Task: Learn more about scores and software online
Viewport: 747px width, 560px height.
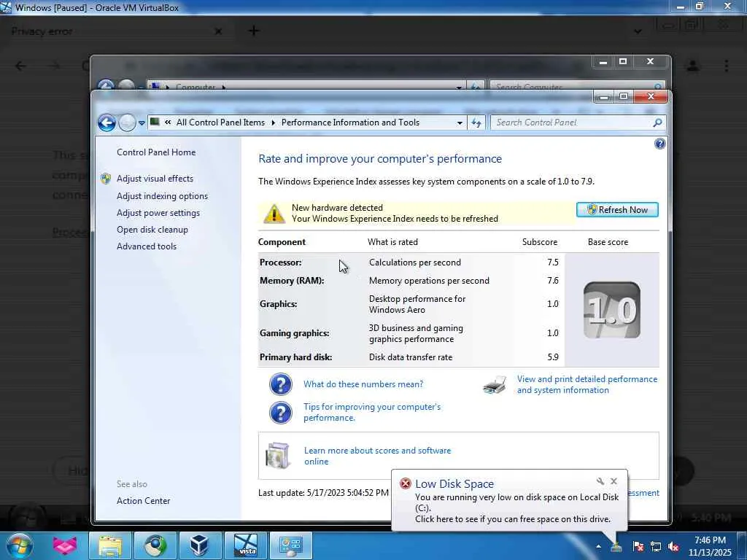Action: click(x=377, y=456)
